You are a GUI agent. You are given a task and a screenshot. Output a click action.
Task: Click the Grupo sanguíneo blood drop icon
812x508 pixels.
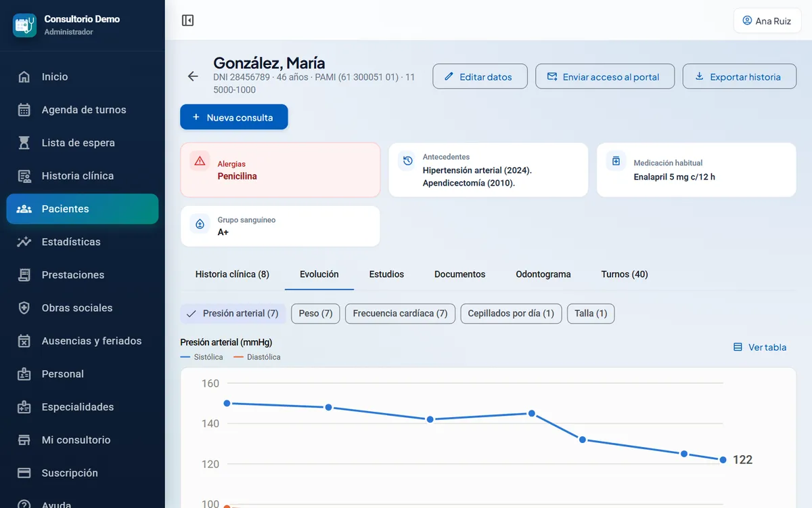coord(200,224)
